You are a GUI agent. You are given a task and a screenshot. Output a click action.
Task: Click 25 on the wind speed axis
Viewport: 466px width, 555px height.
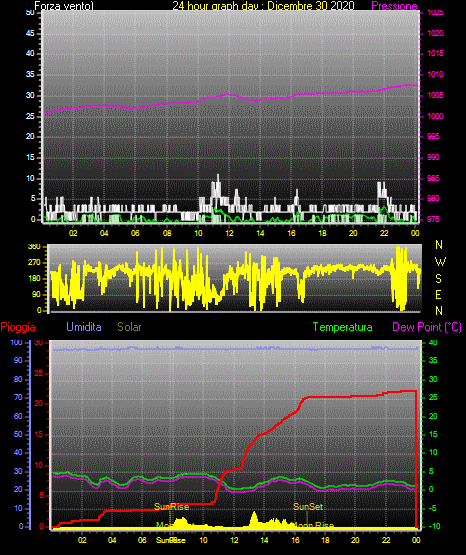30,116
